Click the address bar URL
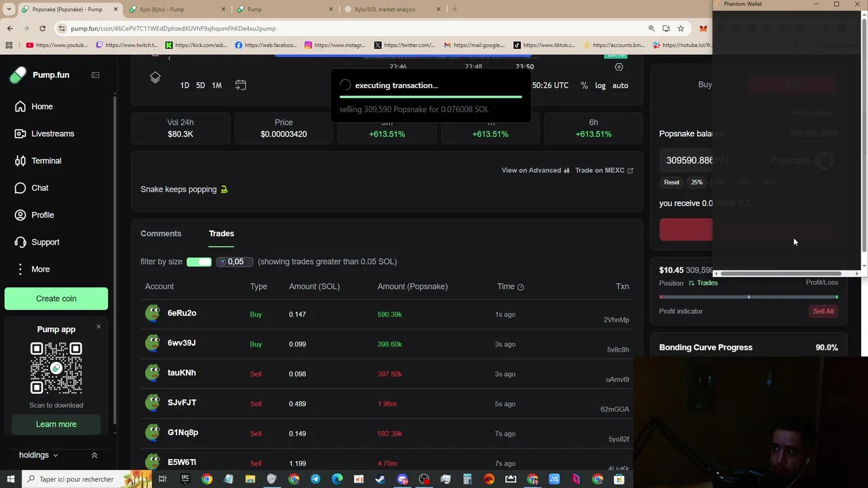 coord(173,28)
